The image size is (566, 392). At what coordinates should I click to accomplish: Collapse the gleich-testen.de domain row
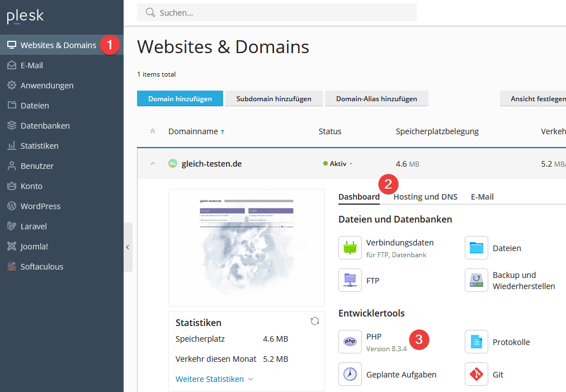[x=152, y=164]
